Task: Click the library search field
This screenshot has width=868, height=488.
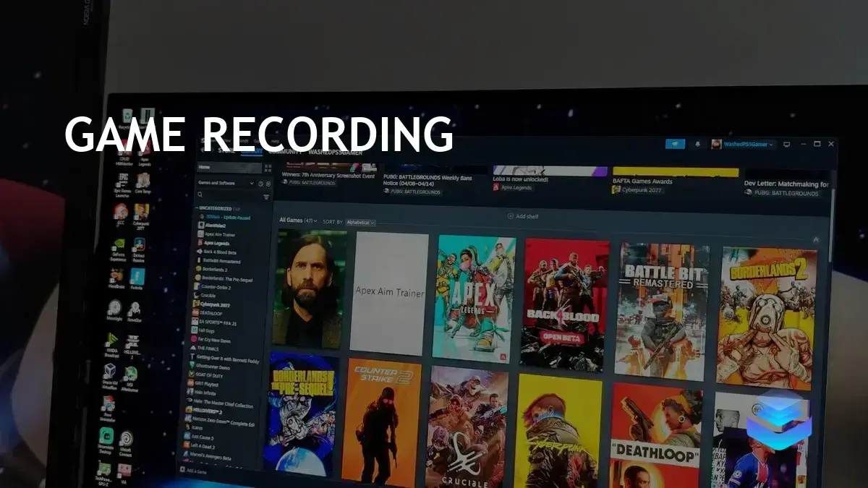Action: pyautogui.click(x=227, y=195)
